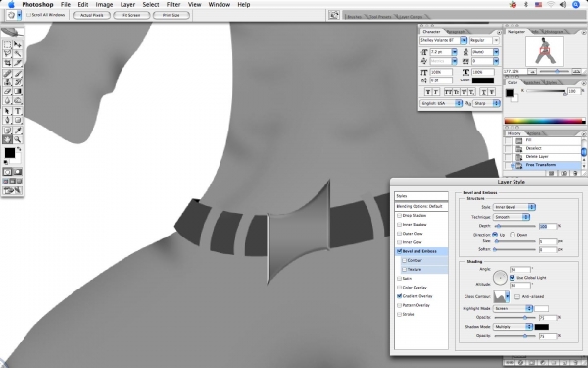
Task: Enable the Inner Shadow checkbox
Action: point(400,224)
